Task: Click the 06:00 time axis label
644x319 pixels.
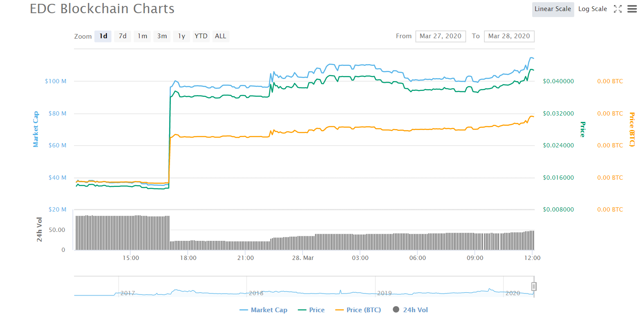Action: tap(417, 258)
